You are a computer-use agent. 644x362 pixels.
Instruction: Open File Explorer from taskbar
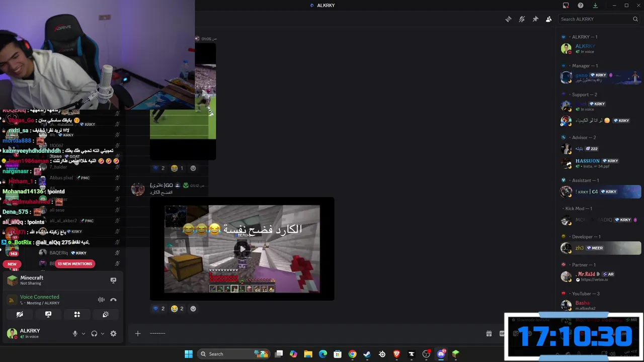click(308, 354)
